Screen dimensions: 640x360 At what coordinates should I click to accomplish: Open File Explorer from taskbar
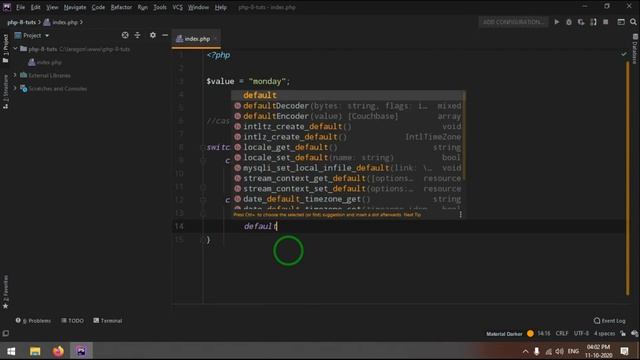35,351
